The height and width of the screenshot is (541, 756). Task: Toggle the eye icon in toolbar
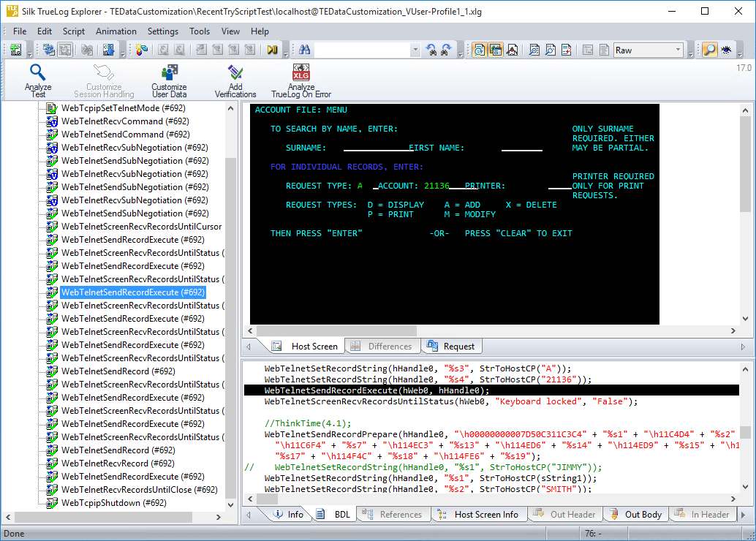[726, 50]
